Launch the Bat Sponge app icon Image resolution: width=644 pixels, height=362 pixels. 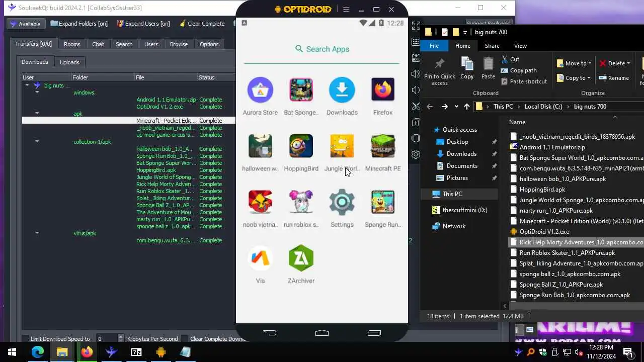point(301,90)
